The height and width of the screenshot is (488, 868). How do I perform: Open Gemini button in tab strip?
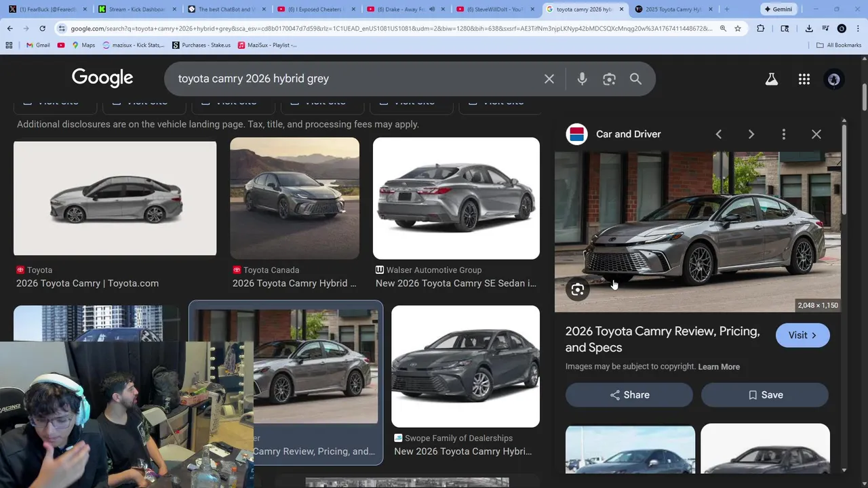tap(778, 9)
